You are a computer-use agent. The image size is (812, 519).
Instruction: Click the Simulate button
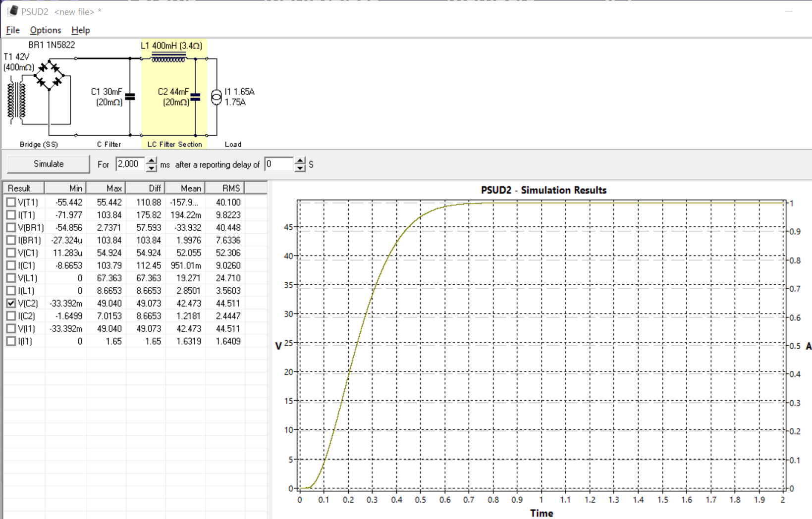(x=49, y=164)
